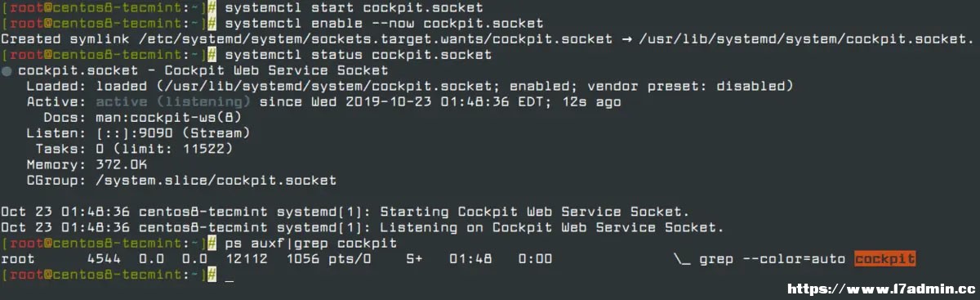Click the green 'active (listening)' status text
Image resolution: width=980 pixels, height=300 pixels.
tap(173, 102)
